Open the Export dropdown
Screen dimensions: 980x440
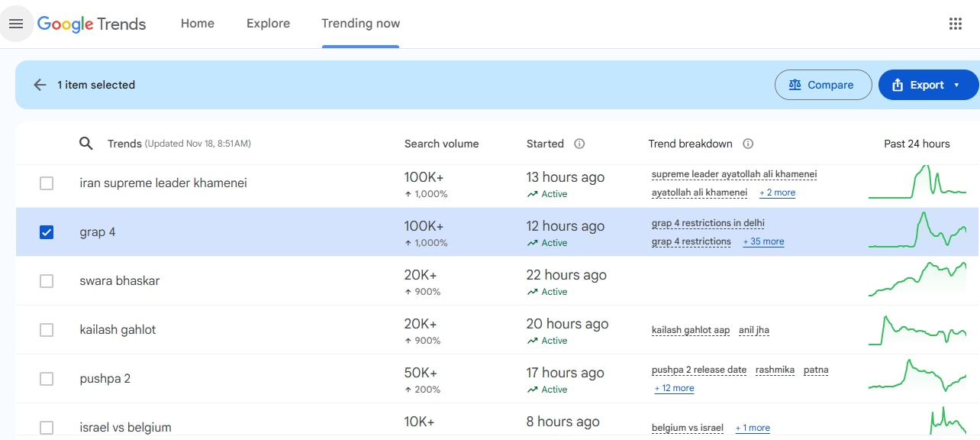pyautogui.click(x=928, y=85)
